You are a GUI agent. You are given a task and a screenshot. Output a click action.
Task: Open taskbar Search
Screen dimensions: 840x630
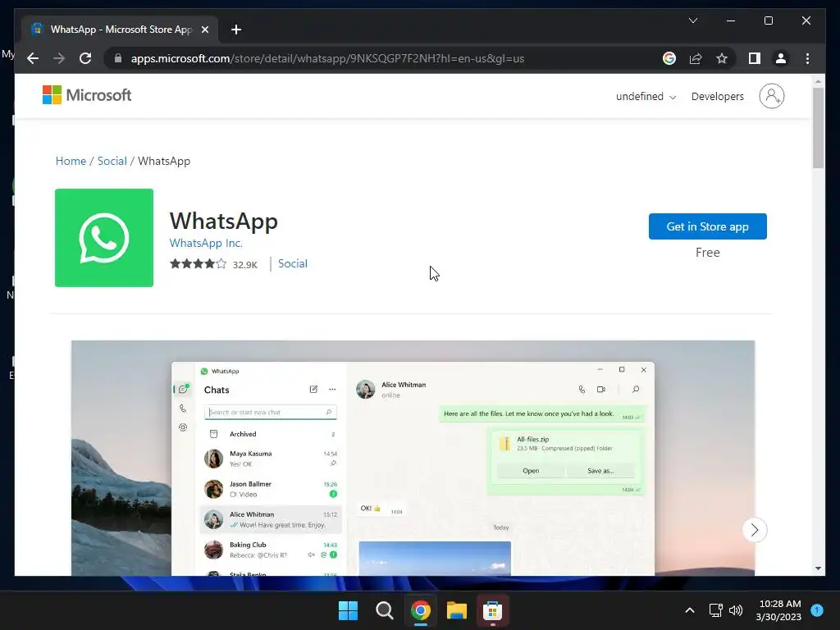[x=384, y=610]
